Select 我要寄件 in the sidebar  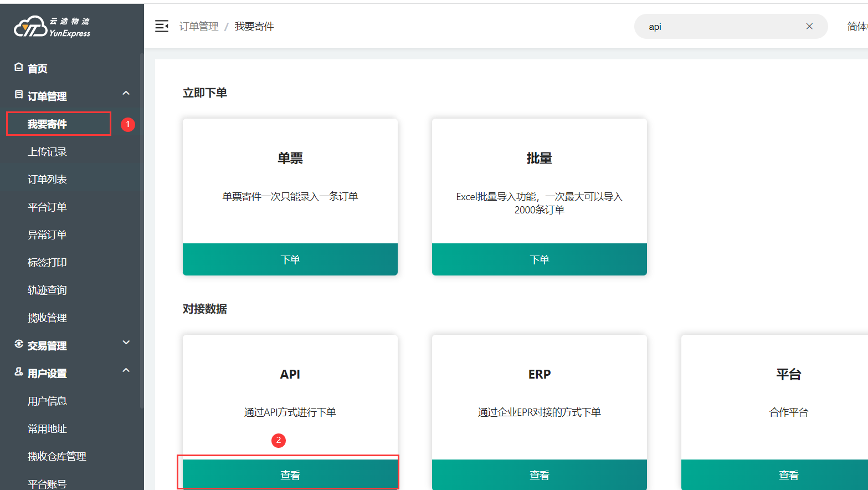[x=47, y=124]
